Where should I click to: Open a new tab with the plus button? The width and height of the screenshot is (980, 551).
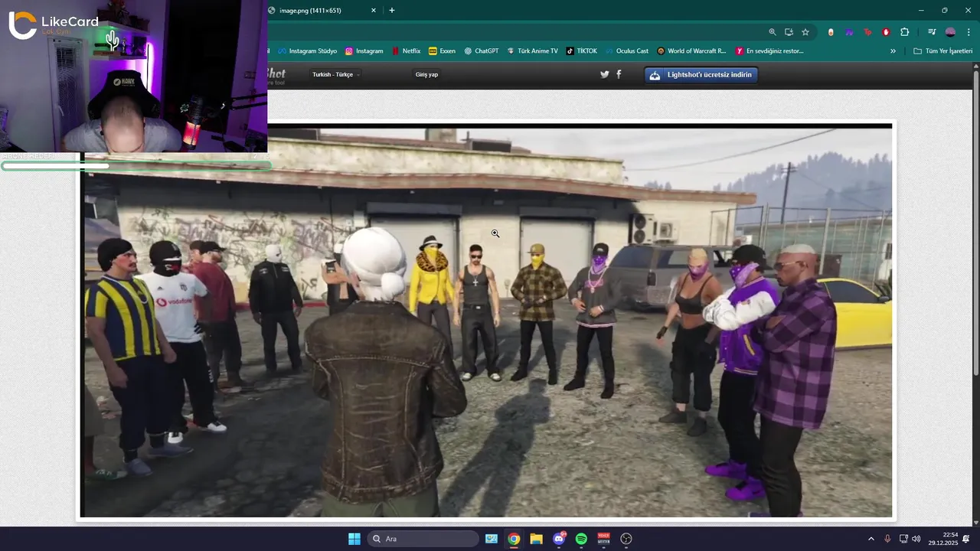(x=392, y=11)
